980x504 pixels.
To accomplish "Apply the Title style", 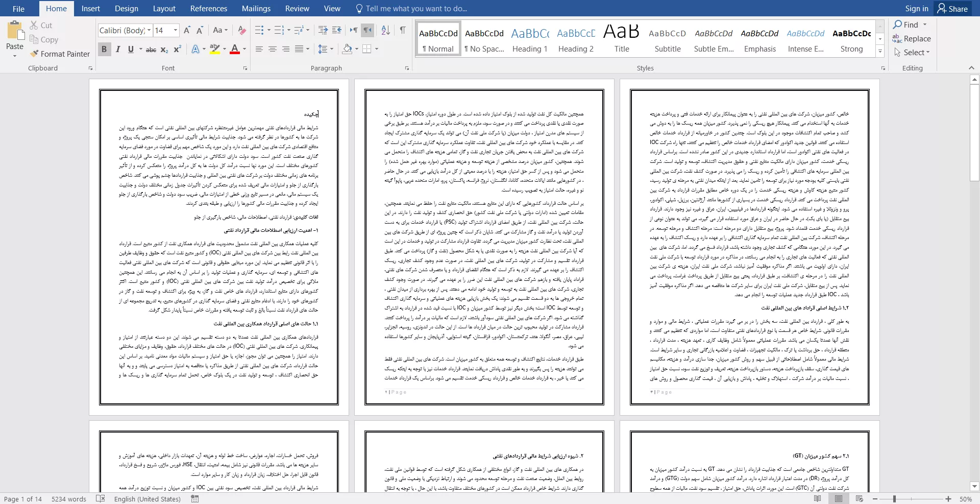I will tap(622, 39).
